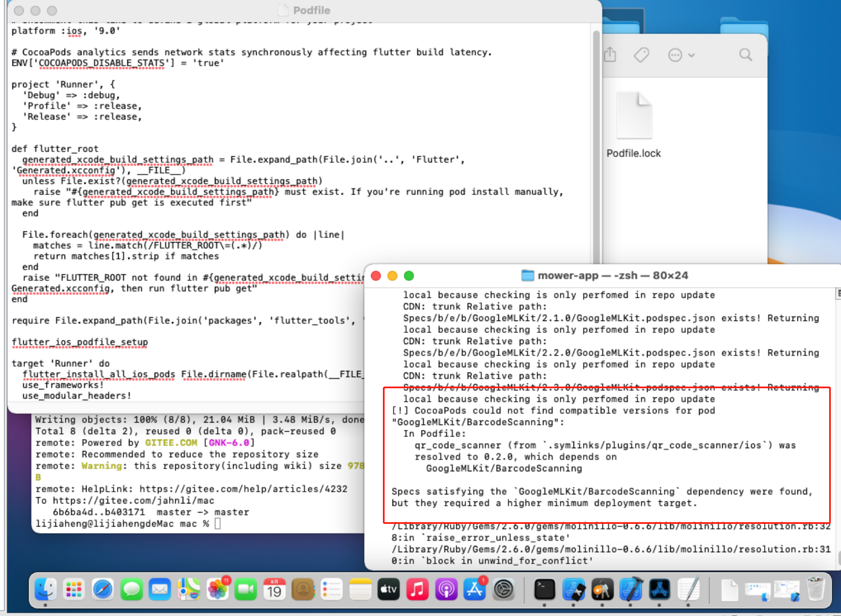Open App Store from the Dock
This screenshot has height=616, width=841.
(x=475, y=589)
